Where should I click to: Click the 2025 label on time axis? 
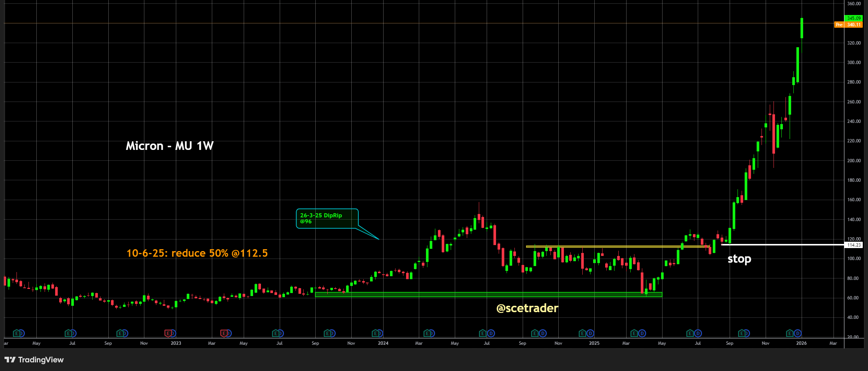(594, 343)
